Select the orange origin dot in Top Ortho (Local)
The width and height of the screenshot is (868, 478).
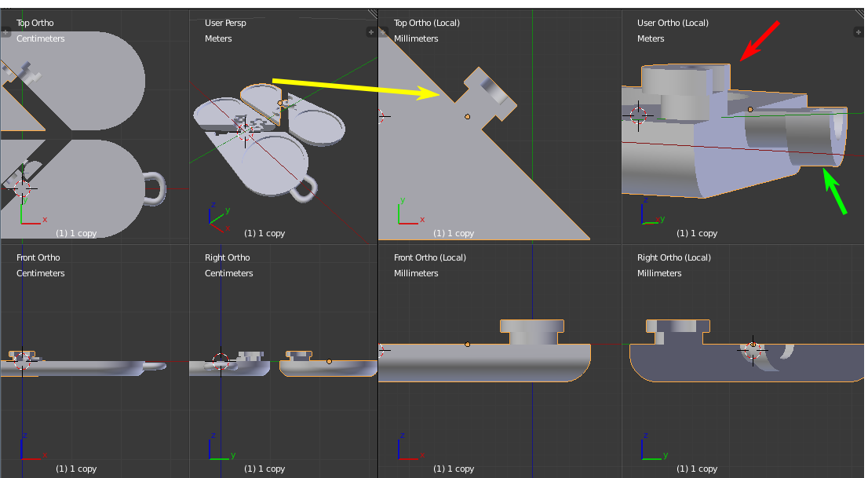[x=468, y=116]
